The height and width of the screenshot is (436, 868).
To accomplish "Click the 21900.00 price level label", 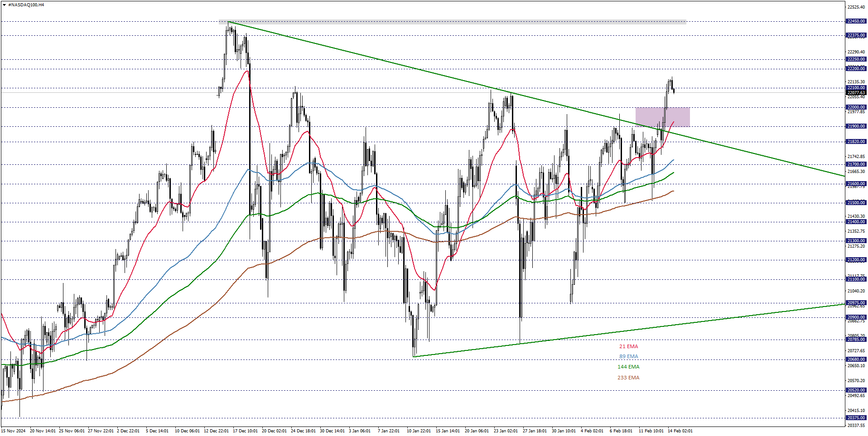I will [x=856, y=126].
